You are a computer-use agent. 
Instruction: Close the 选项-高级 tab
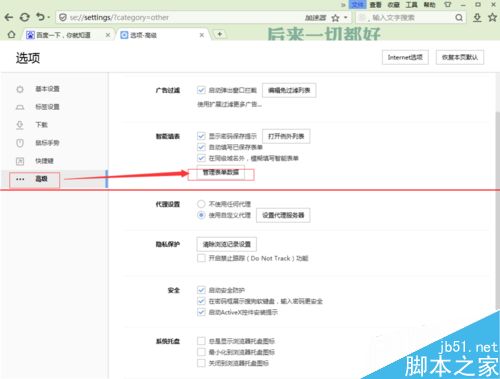click(202, 35)
